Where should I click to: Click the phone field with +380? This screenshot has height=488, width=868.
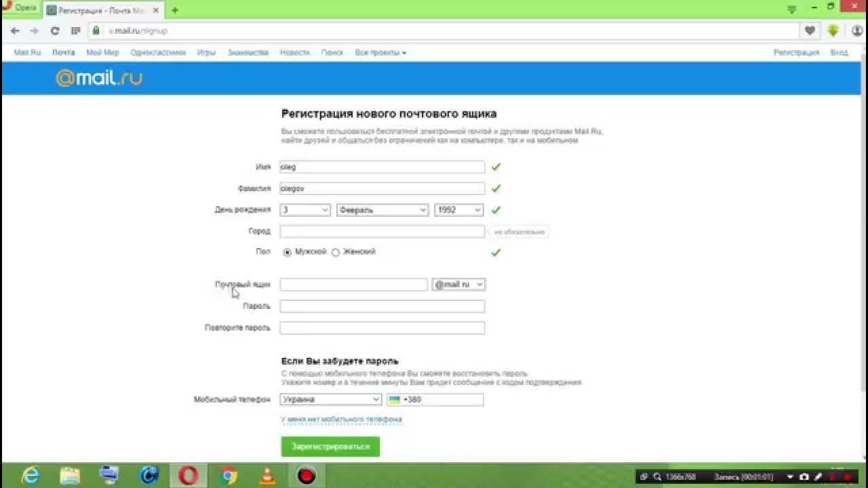(x=435, y=400)
